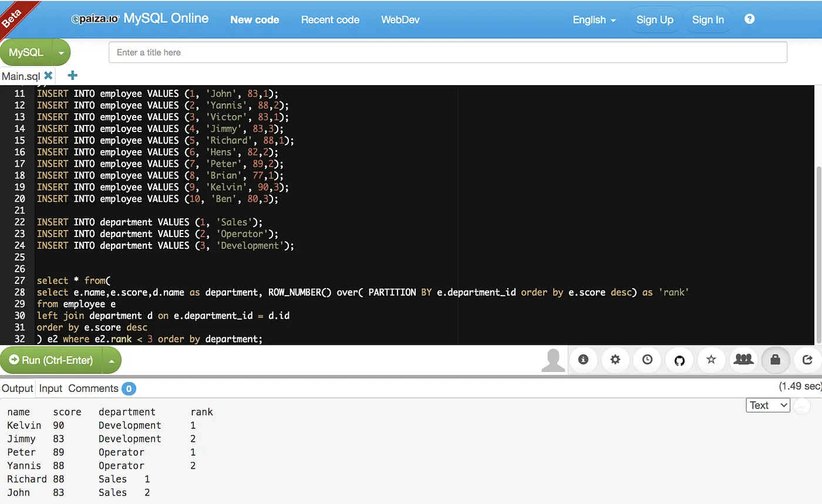Click the group of people icon
Viewport: 822px width, 504px height.
(743, 360)
